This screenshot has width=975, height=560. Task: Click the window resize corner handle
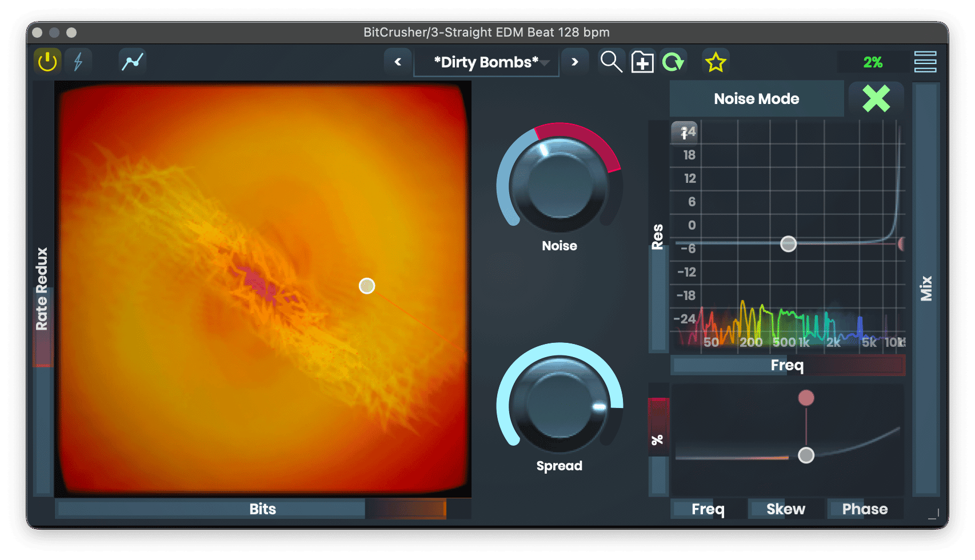934,514
